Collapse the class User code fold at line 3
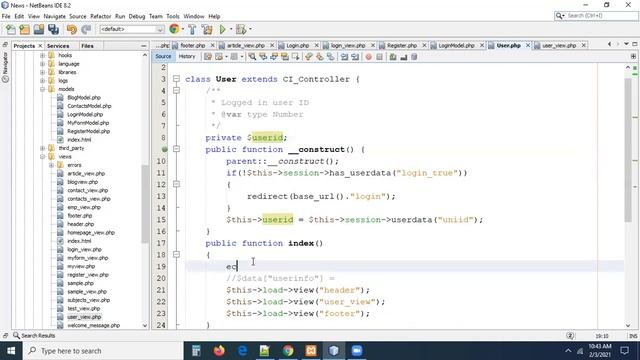Image resolution: width=640 pixels, height=360 pixels. (x=176, y=79)
